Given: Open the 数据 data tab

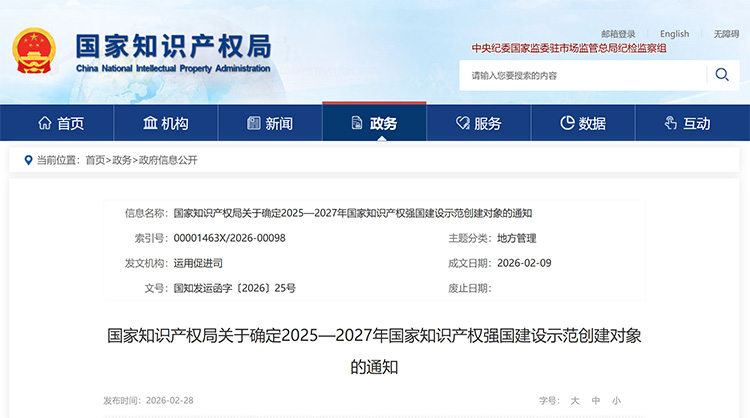Looking at the screenshot, I should (582, 123).
